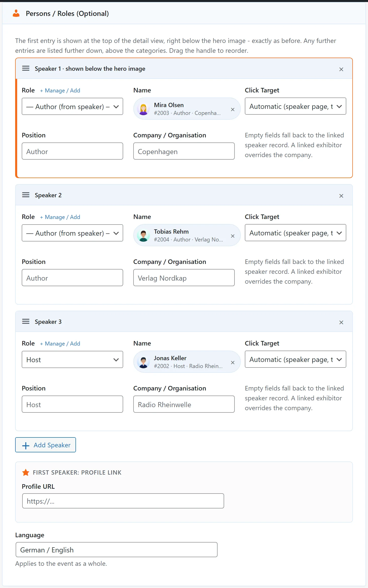
Task: Click the Persons / Roles (Optional) heading
Action: point(67,13)
